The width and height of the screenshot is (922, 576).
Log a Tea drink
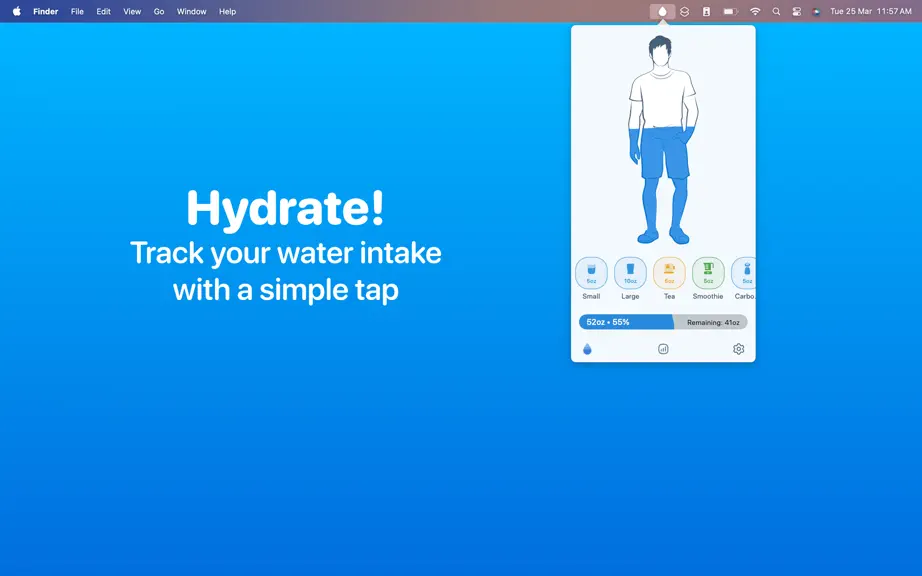click(669, 273)
